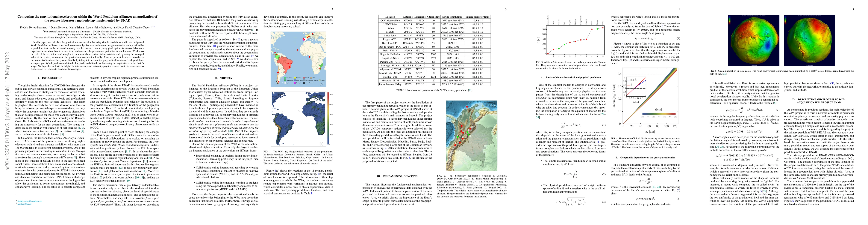Click the 'I. INTRODUCTION' section heading
Viewport: 868px width, 225px height.
pyautogui.click(x=49, y=78)
